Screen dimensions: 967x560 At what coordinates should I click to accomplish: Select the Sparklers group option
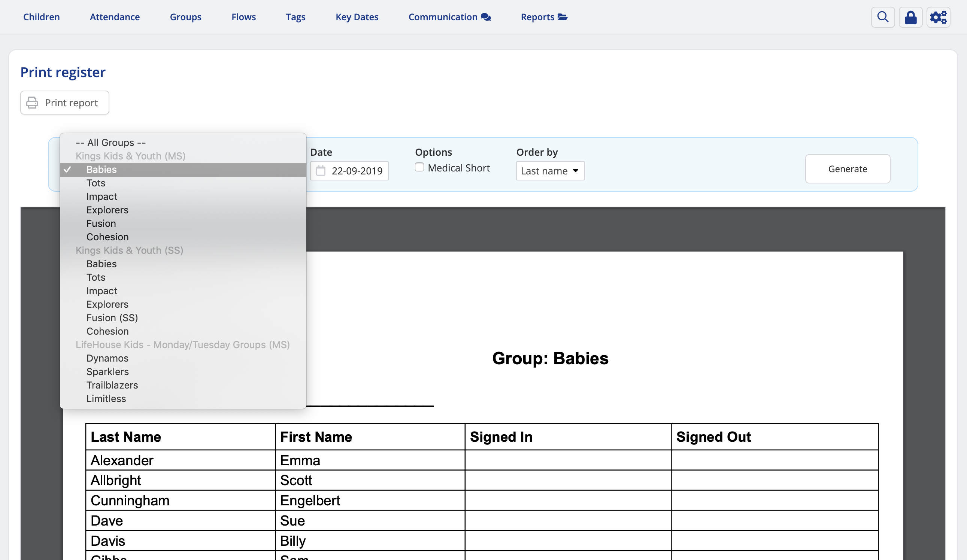[x=183, y=372]
